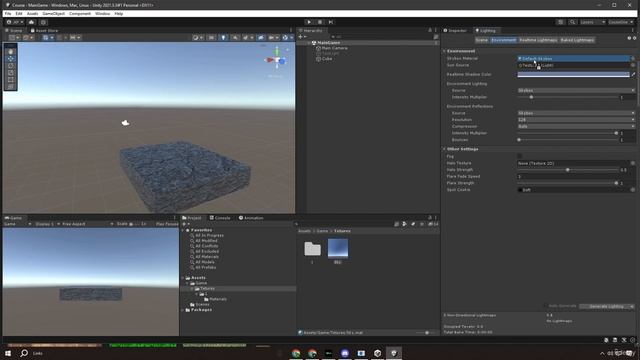This screenshot has width=640, height=360.
Task: Click the Play button in top toolbar
Action: point(309,22)
